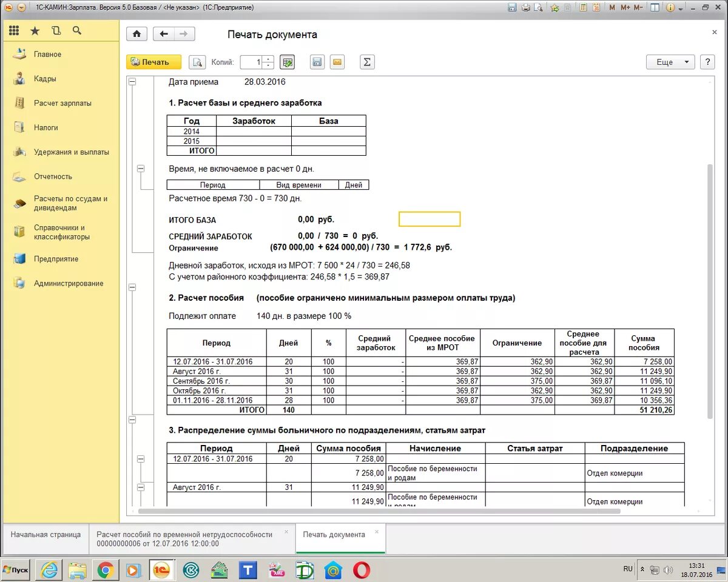
Task: Collapse the group at Дневной заработок row
Action: 132,287
